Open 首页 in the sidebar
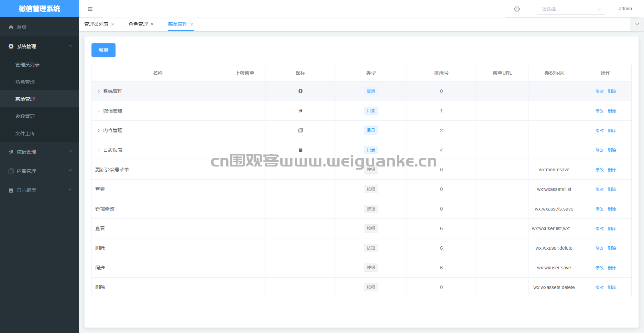644x333 pixels. tap(40, 27)
